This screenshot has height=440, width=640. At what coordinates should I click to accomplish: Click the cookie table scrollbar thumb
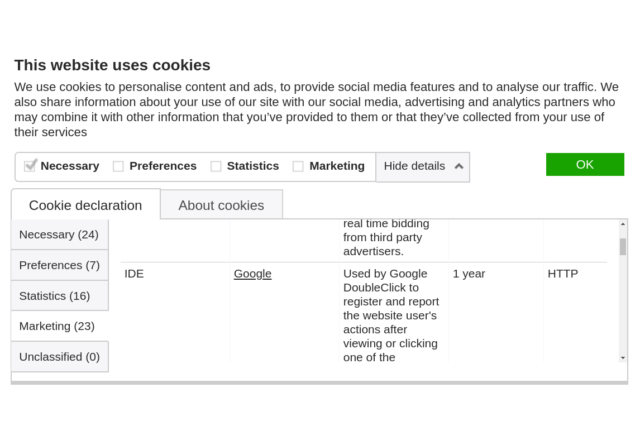[x=623, y=246]
